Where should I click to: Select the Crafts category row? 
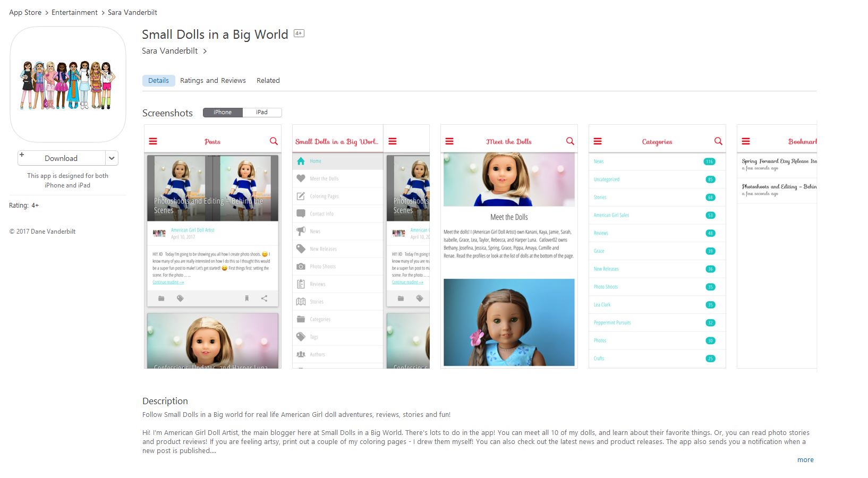(657, 358)
